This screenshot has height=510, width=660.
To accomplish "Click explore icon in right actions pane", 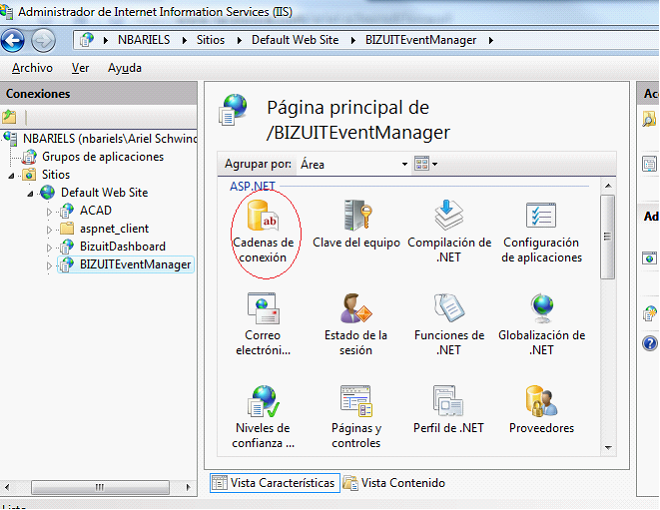I will tap(649, 119).
